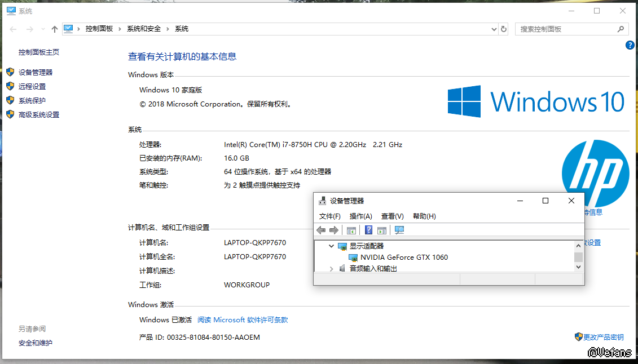The height and width of the screenshot is (364, 638).
Task: Click the Device Manager scrollbar up arrow
Action: tap(578, 246)
